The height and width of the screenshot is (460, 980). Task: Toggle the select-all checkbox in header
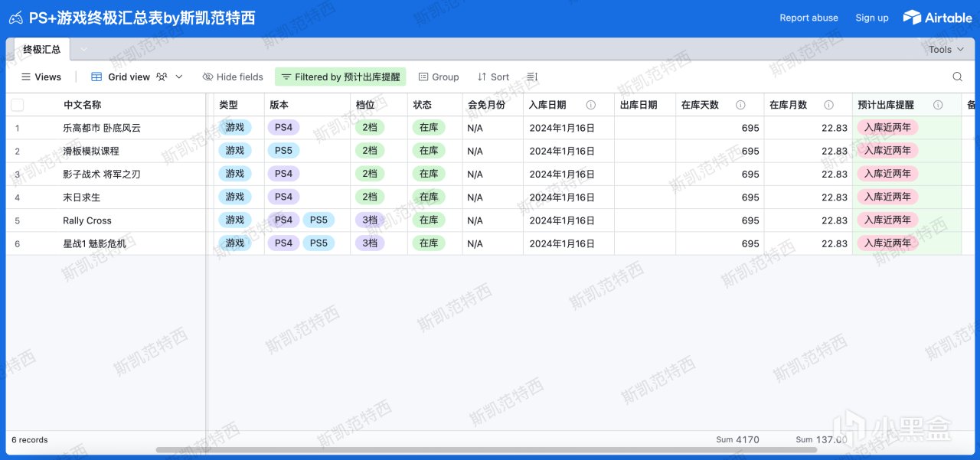18,105
